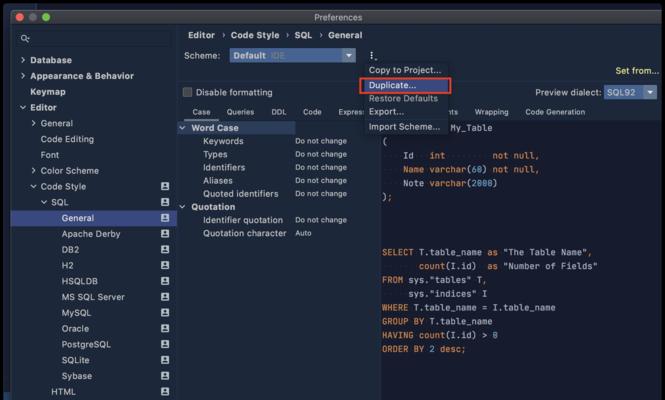The height and width of the screenshot is (400, 665).
Task: Expand the Color Scheme node
Action: (34, 171)
